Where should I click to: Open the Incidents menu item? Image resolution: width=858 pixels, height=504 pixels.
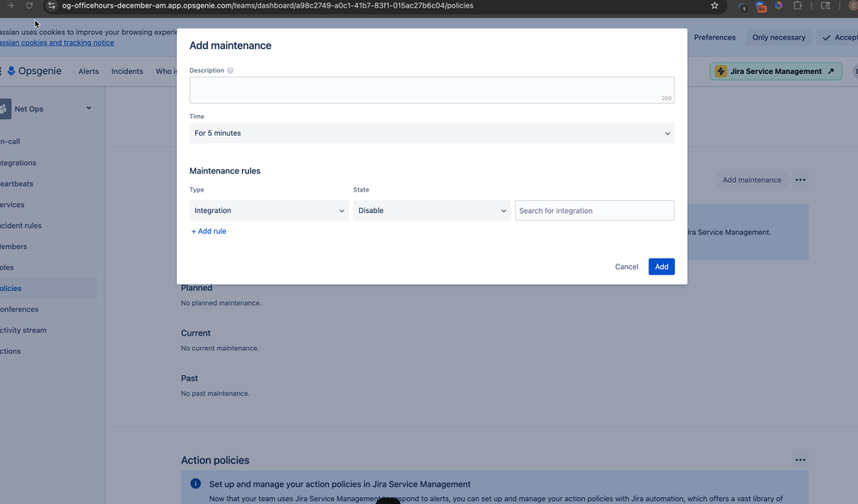click(x=127, y=71)
